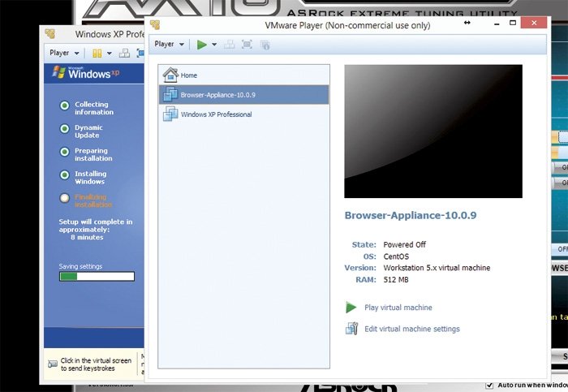The image size is (568, 392).
Task: Click the Collecting information setup step
Action: 86,108
